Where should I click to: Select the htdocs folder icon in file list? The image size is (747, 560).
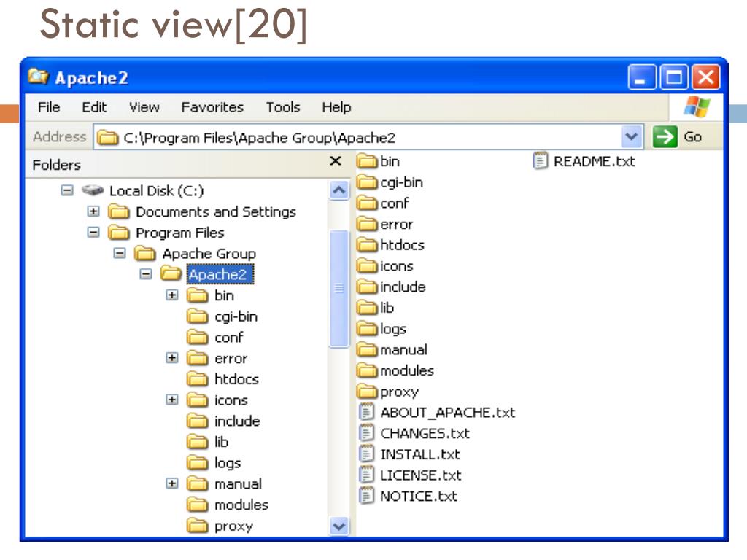368,245
